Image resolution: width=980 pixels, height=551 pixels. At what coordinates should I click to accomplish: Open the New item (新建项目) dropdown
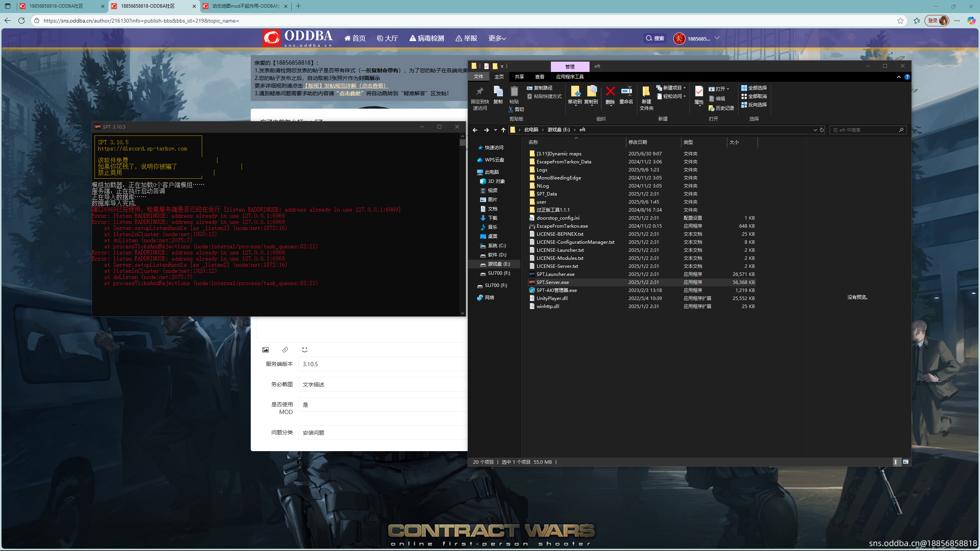coord(671,88)
